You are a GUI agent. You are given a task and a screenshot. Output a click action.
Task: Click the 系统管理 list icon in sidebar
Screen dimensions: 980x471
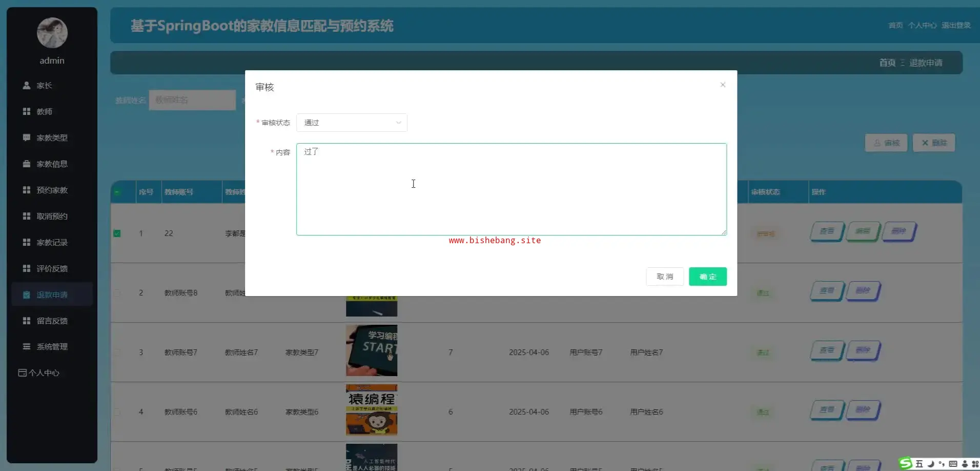click(27, 346)
